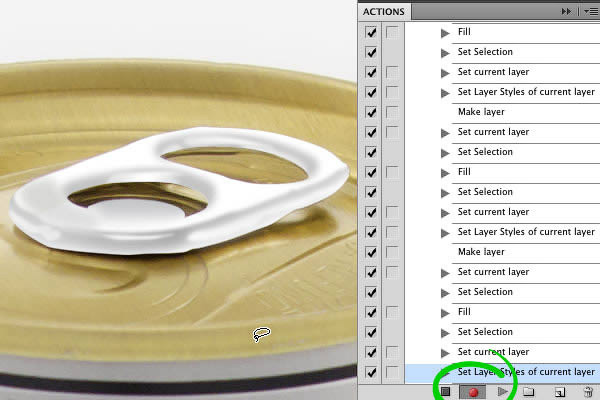Play the selected action with the triangle button
600x400 pixels.
coord(503,392)
